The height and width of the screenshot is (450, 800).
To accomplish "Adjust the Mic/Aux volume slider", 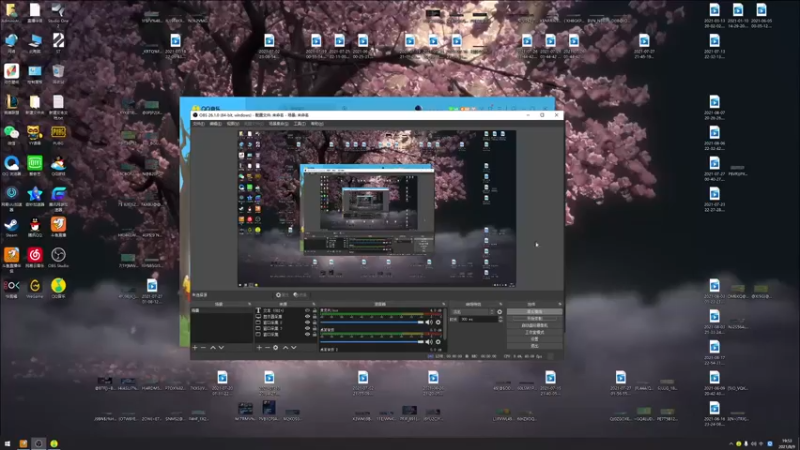I will pos(372,322).
